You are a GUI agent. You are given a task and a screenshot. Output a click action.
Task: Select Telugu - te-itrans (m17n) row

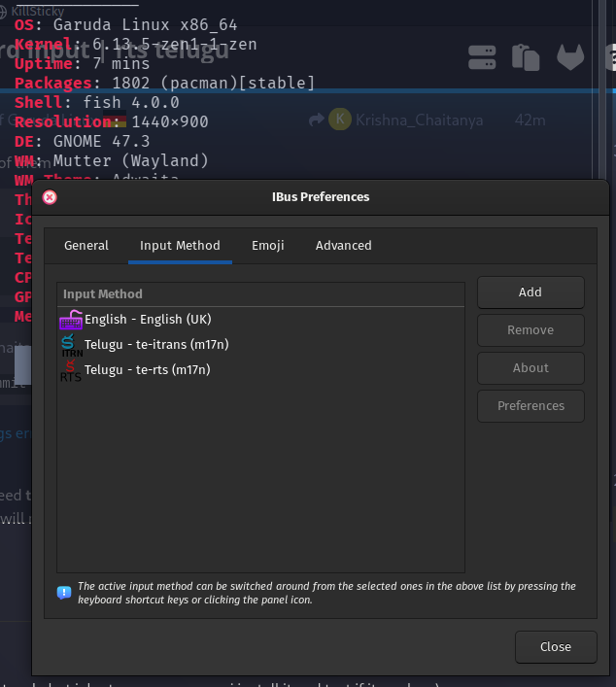pyautogui.click(x=260, y=344)
